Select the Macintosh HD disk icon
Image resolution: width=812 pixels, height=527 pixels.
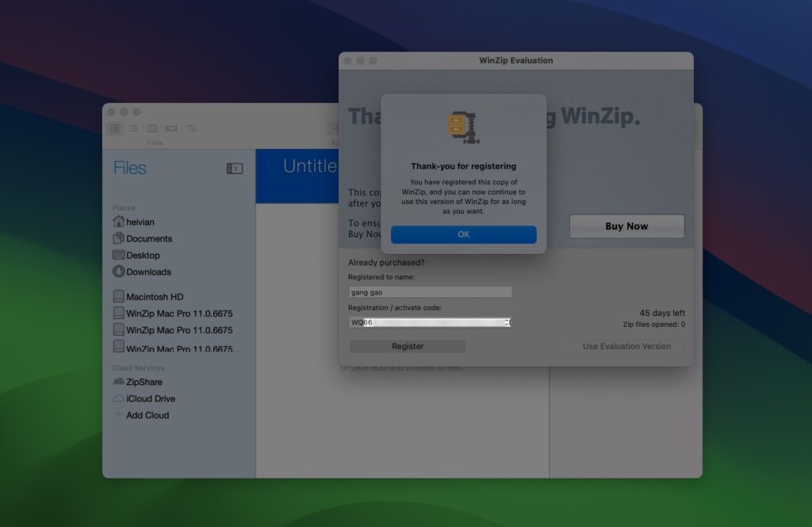click(119, 296)
